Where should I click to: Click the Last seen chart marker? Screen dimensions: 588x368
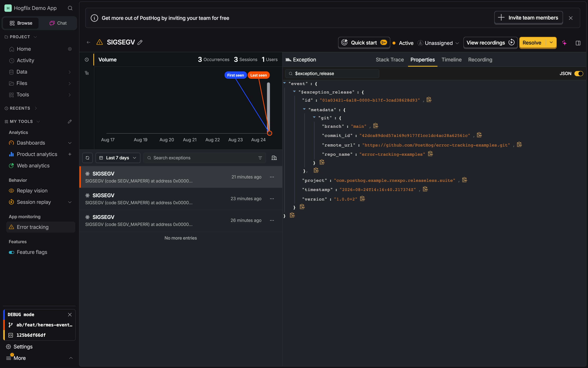pyautogui.click(x=259, y=75)
